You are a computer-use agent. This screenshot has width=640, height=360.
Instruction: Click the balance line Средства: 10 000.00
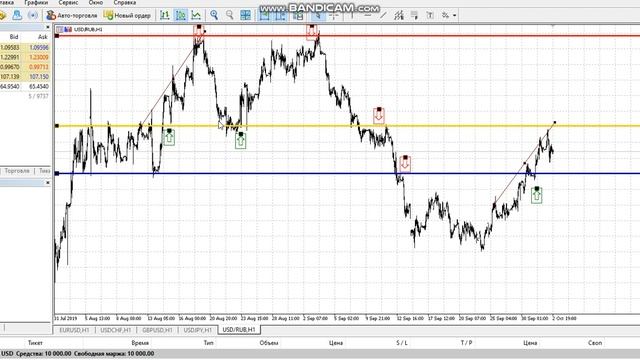click(x=44, y=353)
